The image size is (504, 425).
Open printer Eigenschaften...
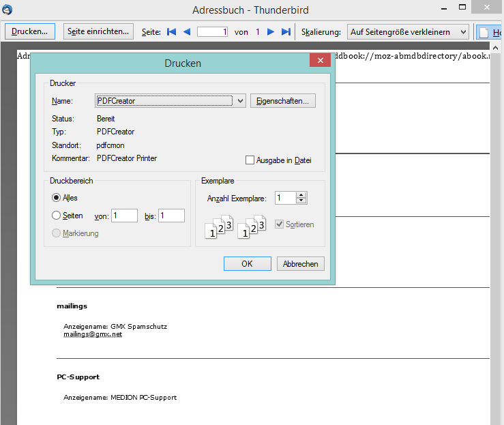click(283, 101)
